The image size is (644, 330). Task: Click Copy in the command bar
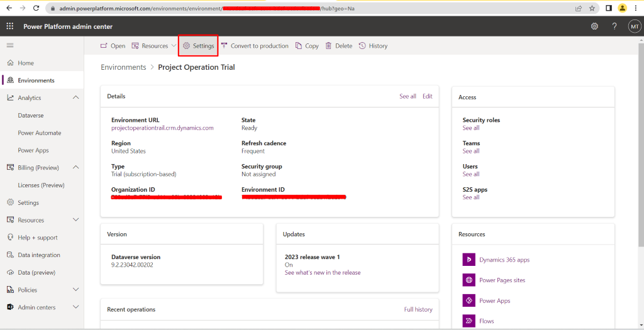click(307, 46)
